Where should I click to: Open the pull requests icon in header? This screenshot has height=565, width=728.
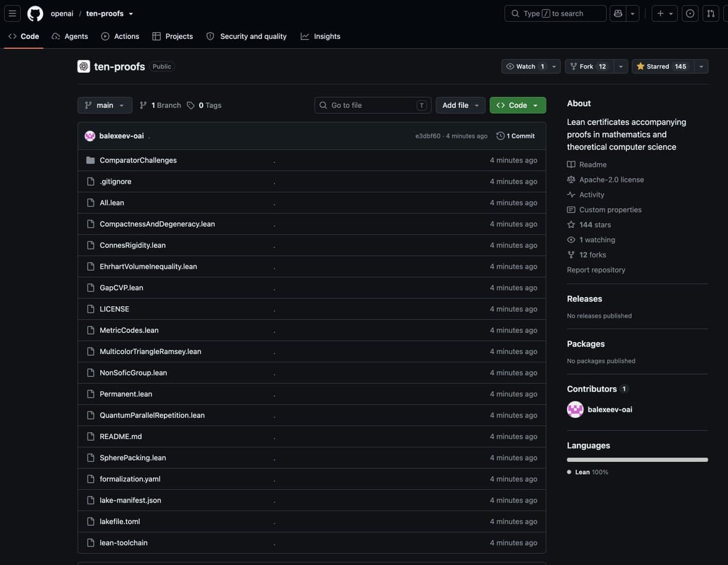tap(711, 13)
